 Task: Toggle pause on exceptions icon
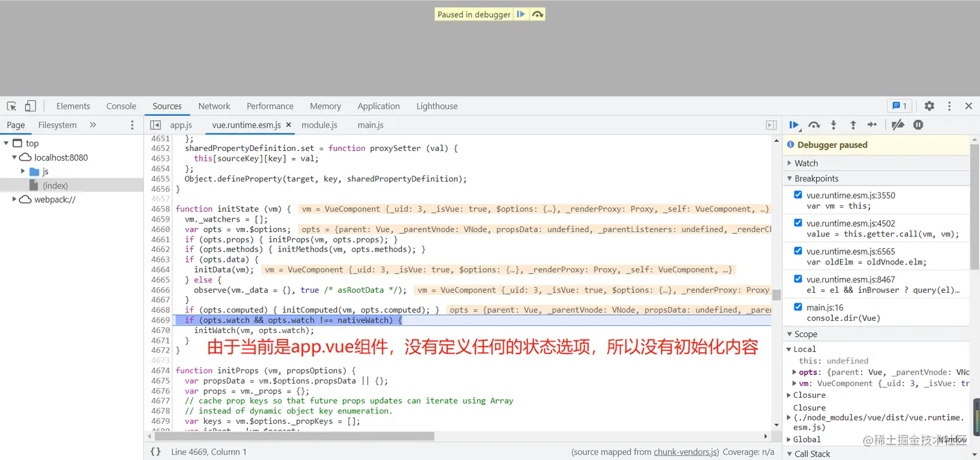tap(918, 125)
